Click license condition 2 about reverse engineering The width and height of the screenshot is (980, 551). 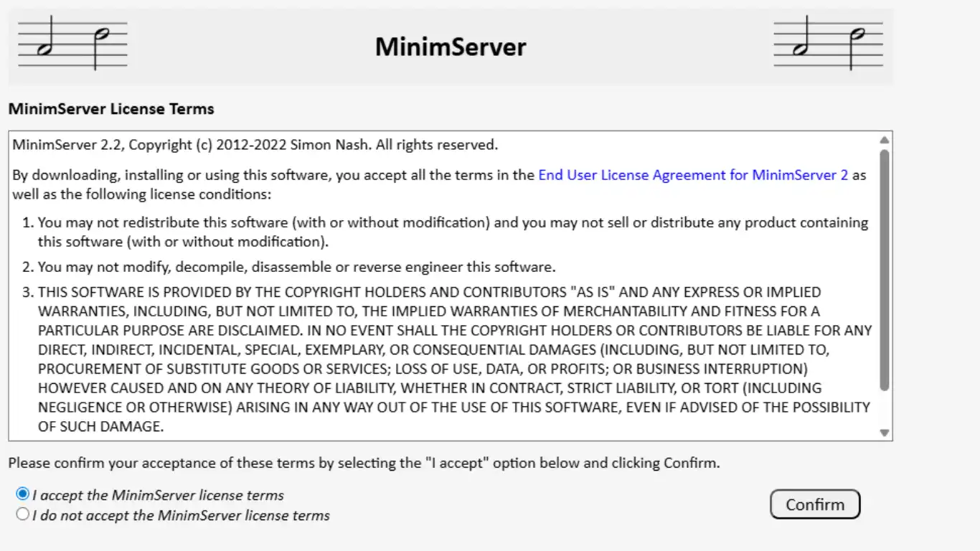coord(296,267)
